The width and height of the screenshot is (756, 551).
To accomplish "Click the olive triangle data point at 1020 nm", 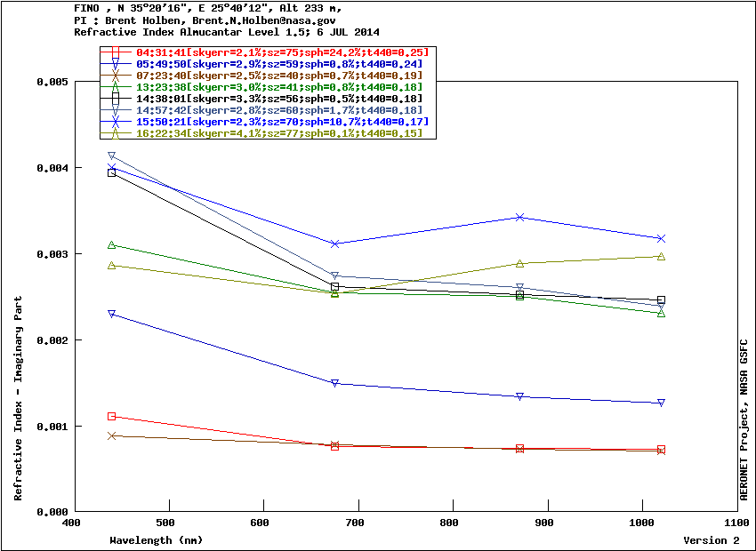I will [661, 256].
